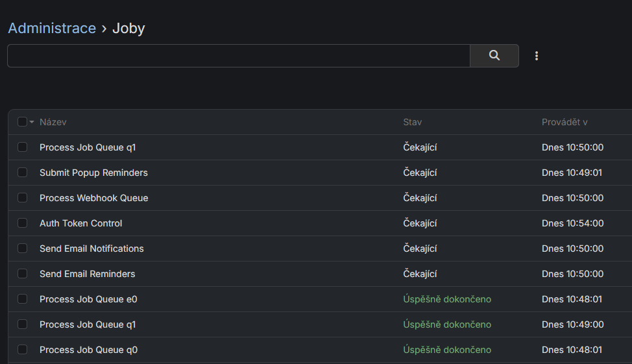Image resolution: width=632 pixels, height=364 pixels.
Task: Select the Auth Token Control checkbox
Action: (x=23, y=223)
